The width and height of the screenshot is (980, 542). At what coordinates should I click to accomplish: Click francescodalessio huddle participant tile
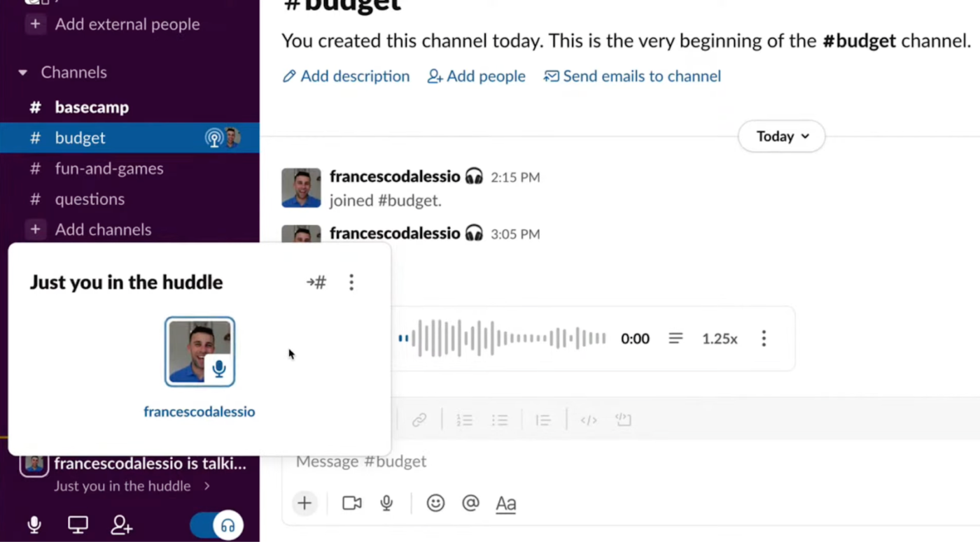[199, 352]
